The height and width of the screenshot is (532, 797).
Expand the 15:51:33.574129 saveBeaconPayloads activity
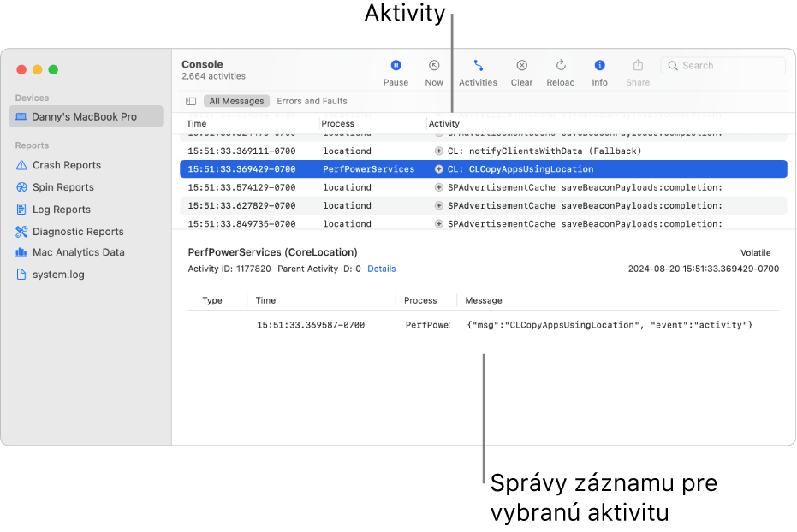coord(438,187)
